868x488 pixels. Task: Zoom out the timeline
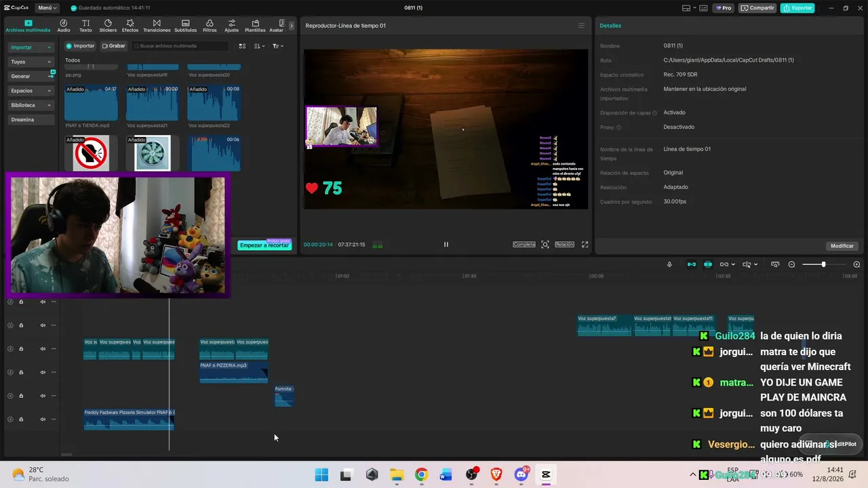(791, 264)
